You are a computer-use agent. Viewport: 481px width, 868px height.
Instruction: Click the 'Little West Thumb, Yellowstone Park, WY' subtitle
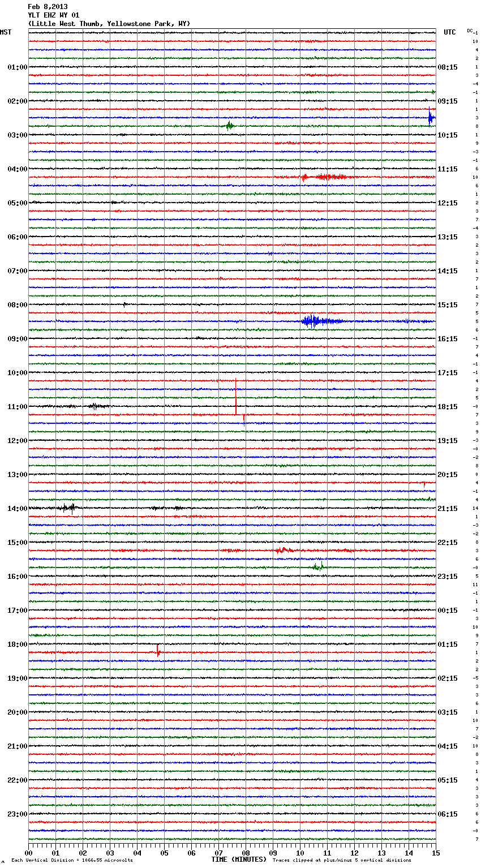109,24
